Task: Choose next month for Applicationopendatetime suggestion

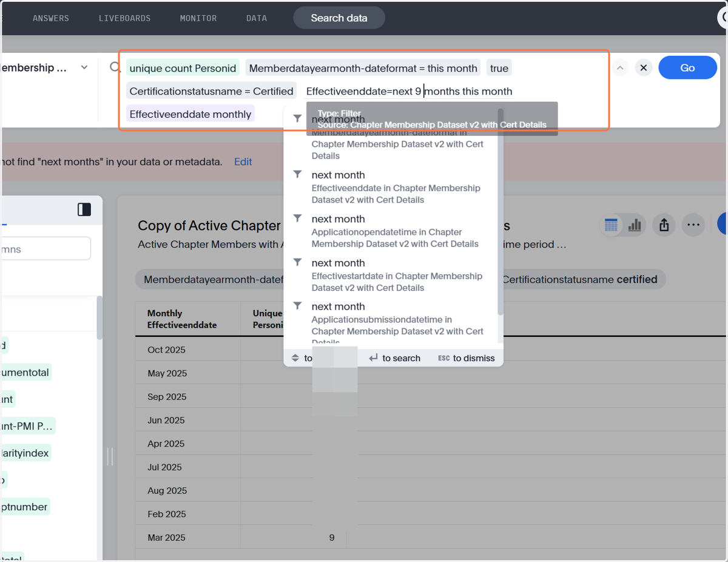Action: [x=391, y=231]
